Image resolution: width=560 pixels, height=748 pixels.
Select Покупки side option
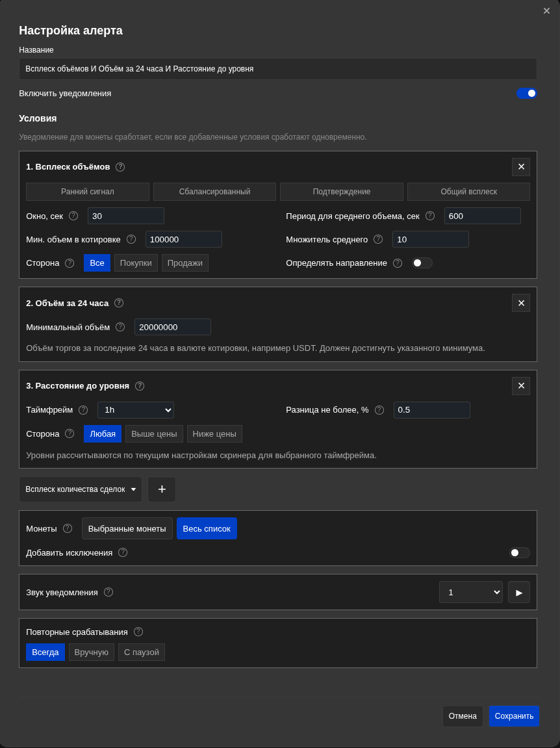136,263
